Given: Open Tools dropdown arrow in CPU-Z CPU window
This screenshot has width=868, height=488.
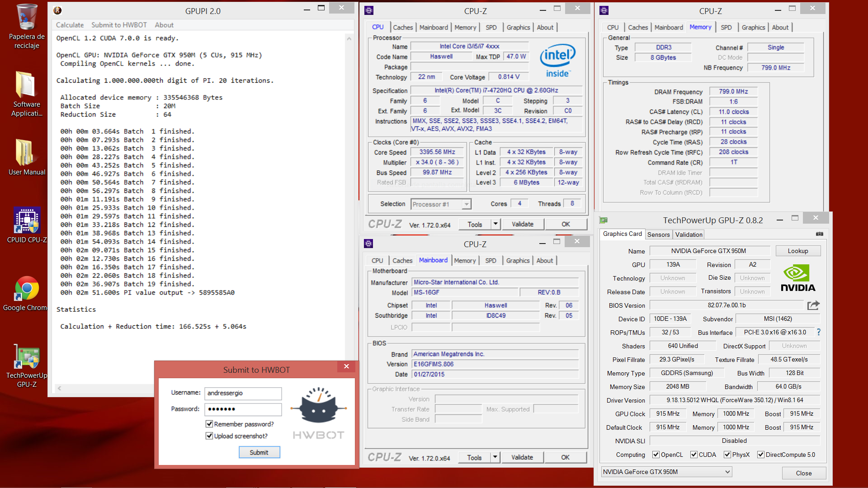Looking at the screenshot, I should pos(495,224).
